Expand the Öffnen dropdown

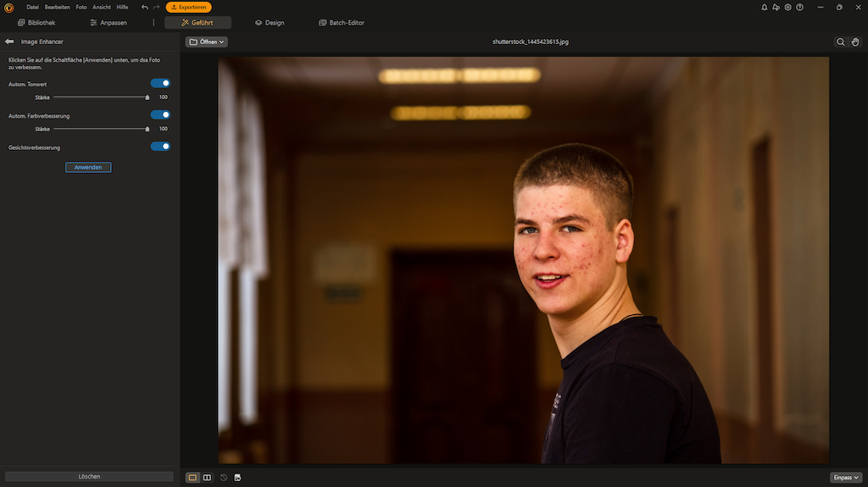(207, 42)
